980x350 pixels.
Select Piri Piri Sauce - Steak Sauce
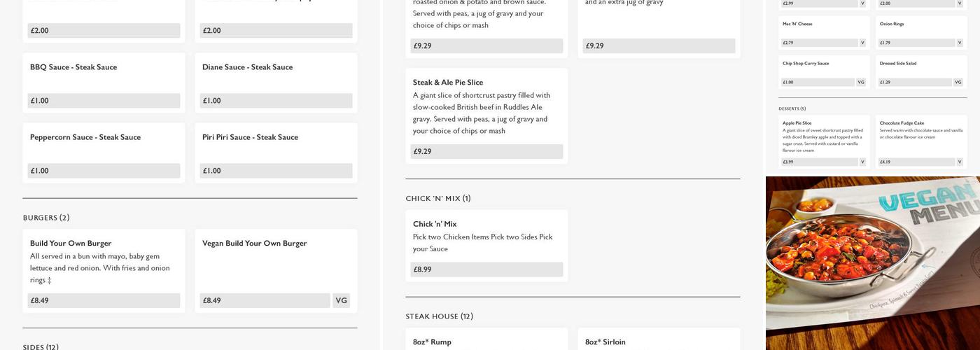[250, 137]
